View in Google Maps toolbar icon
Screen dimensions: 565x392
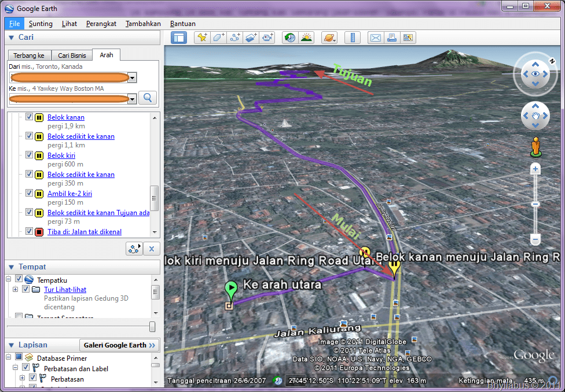pos(408,38)
